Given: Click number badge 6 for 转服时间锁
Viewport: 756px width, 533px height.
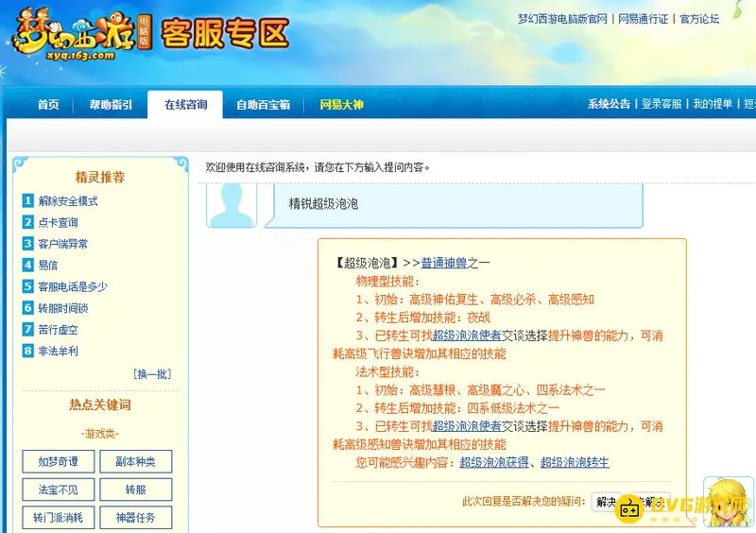Looking at the screenshot, I should [x=28, y=308].
